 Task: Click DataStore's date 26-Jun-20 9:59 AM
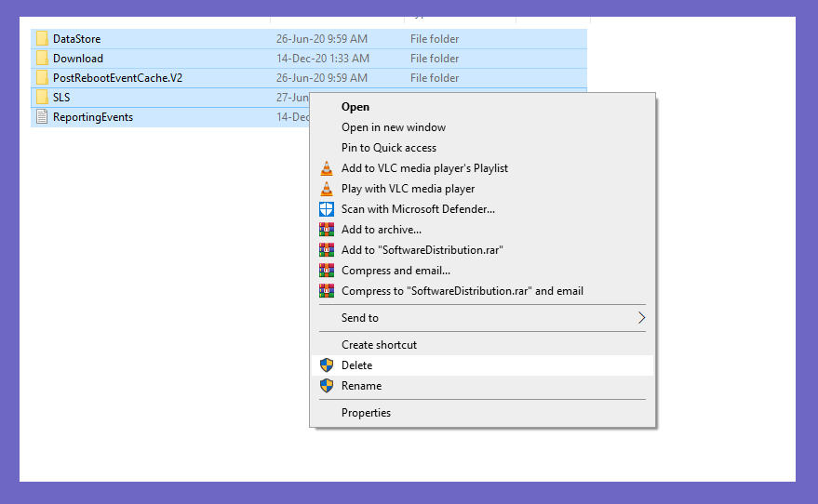coord(321,38)
